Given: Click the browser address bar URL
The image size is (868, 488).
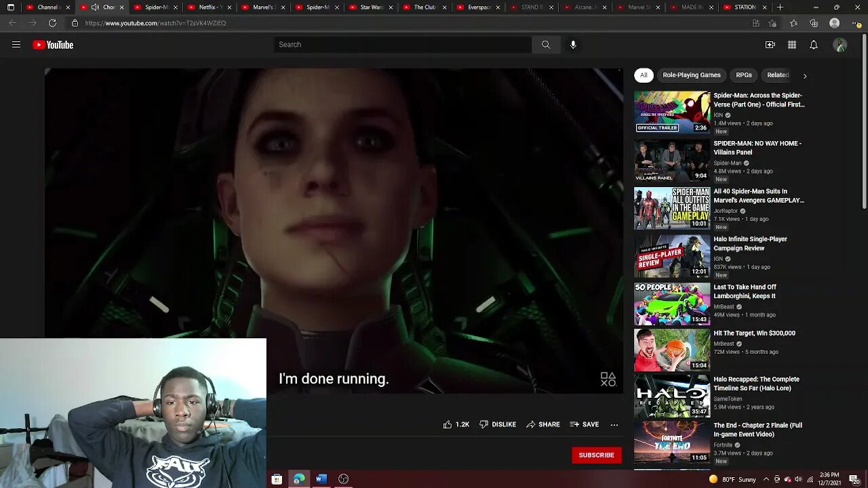Looking at the screenshot, I should click(156, 23).
